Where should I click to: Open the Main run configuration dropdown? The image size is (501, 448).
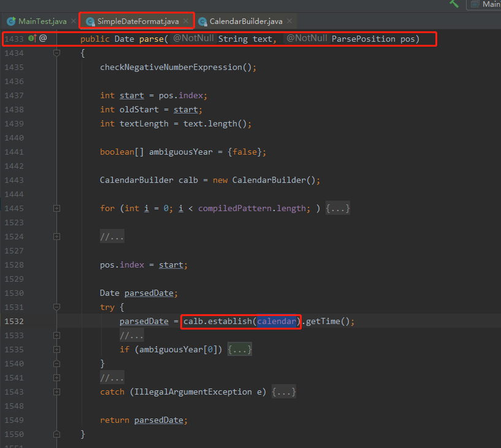[x=484, y=4]
